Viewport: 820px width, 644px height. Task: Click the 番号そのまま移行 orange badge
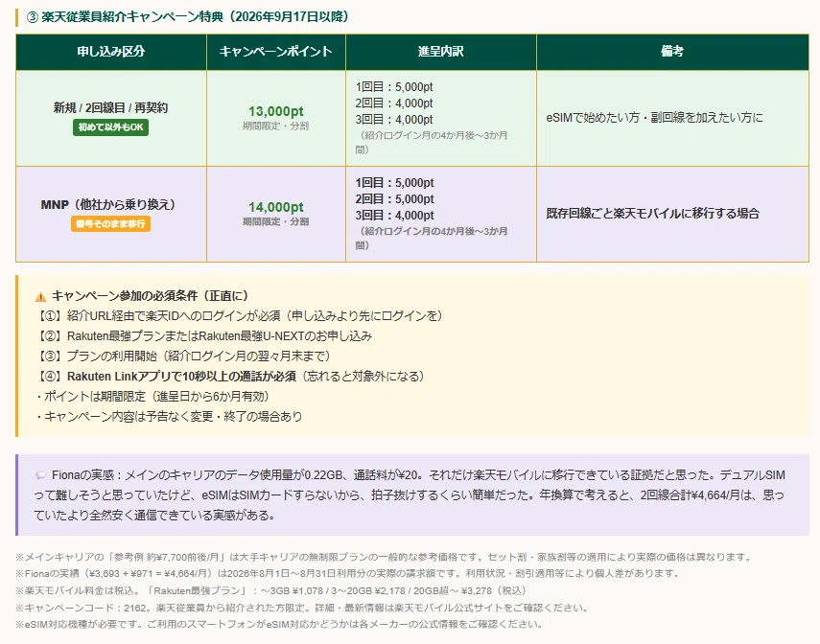tap(110, 223)
